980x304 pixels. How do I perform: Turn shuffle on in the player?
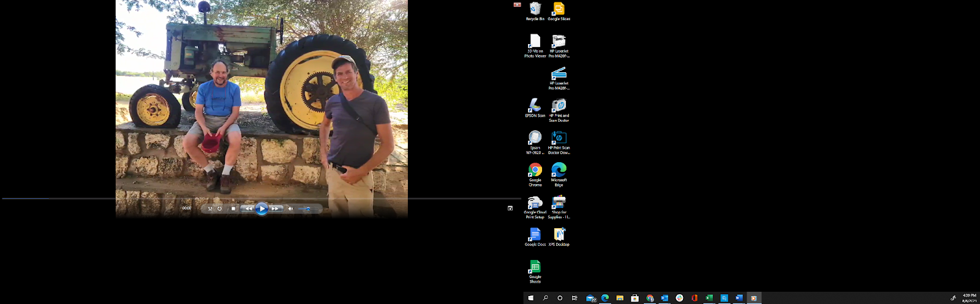point(210,209)
